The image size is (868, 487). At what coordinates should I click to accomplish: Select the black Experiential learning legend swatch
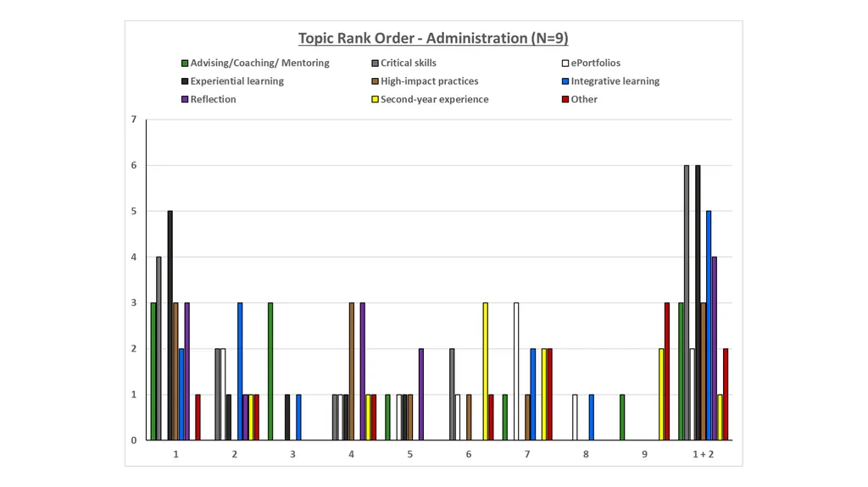point(185,81)
